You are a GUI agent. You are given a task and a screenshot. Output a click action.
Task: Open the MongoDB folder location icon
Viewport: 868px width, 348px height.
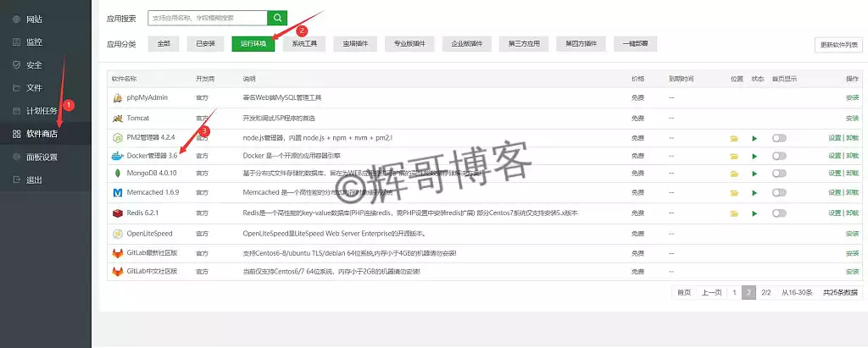(734, 174)
